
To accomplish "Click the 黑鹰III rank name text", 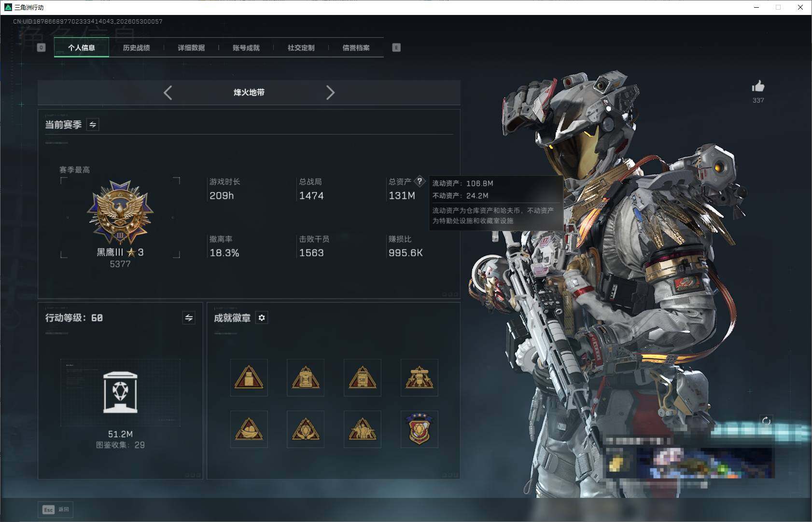I will click(x=110, y=252).
